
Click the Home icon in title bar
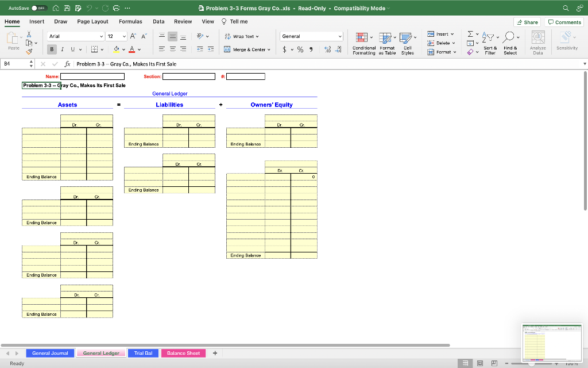(56, 8)
